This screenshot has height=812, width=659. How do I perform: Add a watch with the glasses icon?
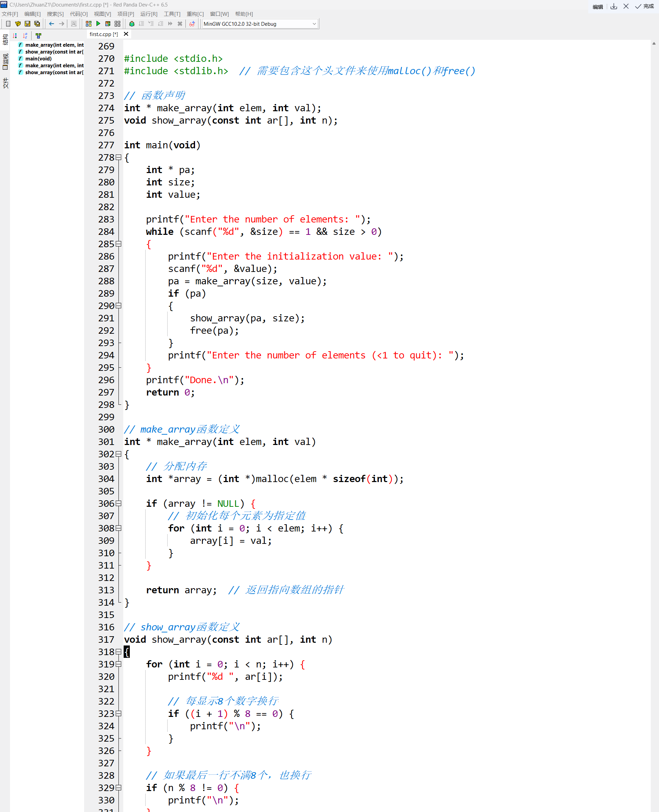tap(192, 24)
